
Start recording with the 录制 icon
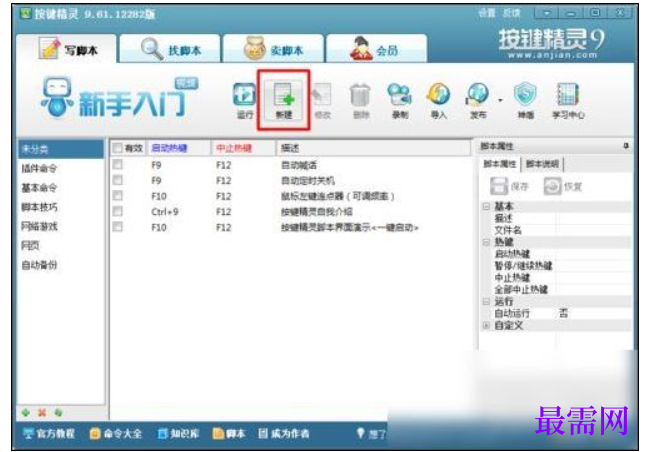click(399, 99)
